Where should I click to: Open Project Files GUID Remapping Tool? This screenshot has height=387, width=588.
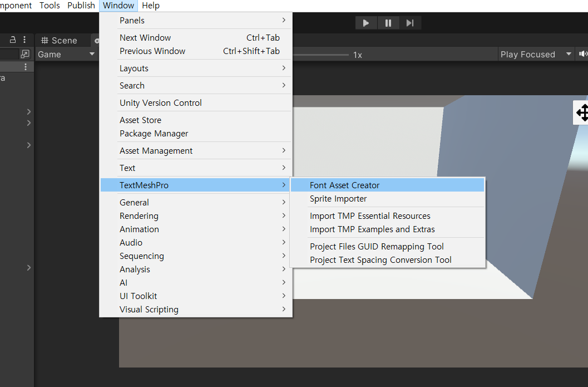tap(387, 247)
